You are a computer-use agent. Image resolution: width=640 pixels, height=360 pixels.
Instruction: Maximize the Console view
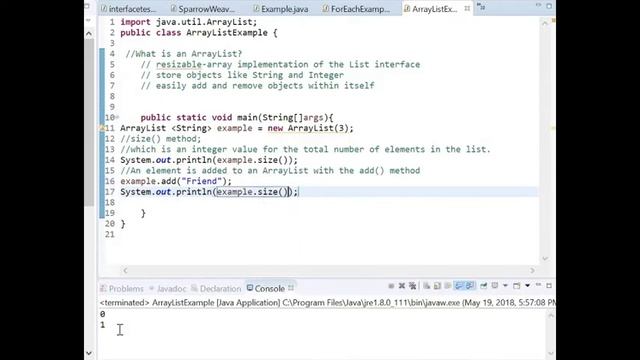[x=549, y=286]
